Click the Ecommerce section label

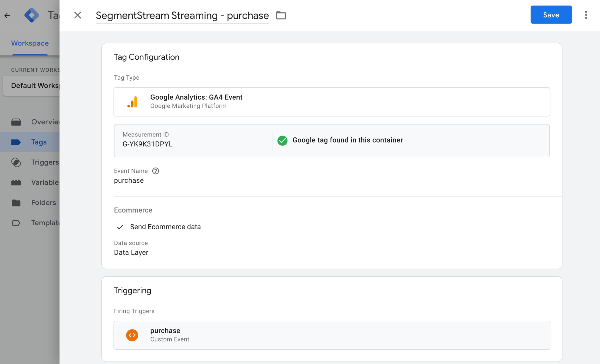click(133, 210)
